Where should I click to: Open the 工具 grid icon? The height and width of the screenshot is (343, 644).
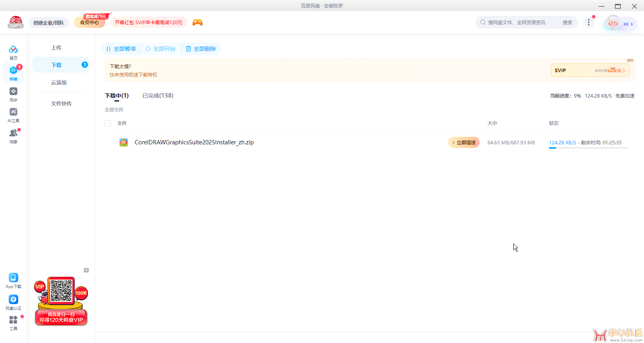13,320
